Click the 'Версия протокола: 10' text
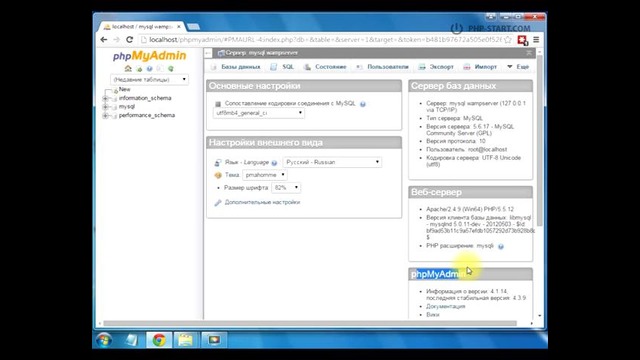The width and height of the screenshot is (640, 360). [456, 141]
